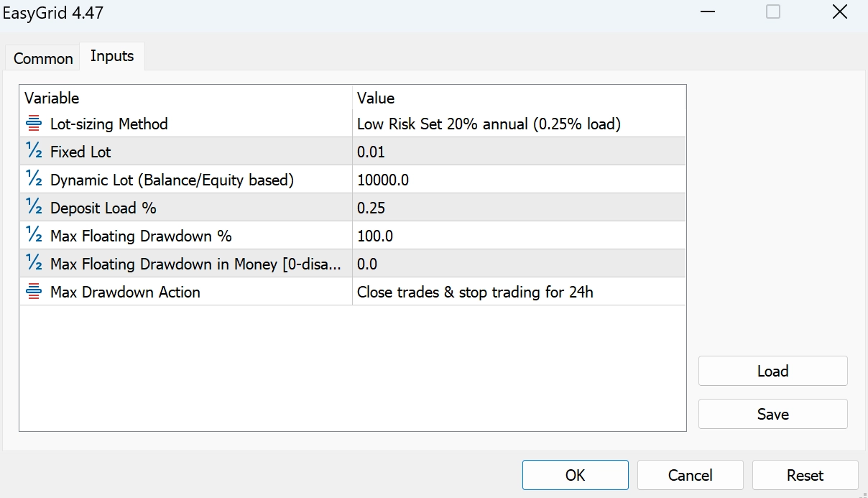This screenshot has height=498, width=868.
Task: Edit the Deposit Load % value 0.25
Action: [517, 208]
